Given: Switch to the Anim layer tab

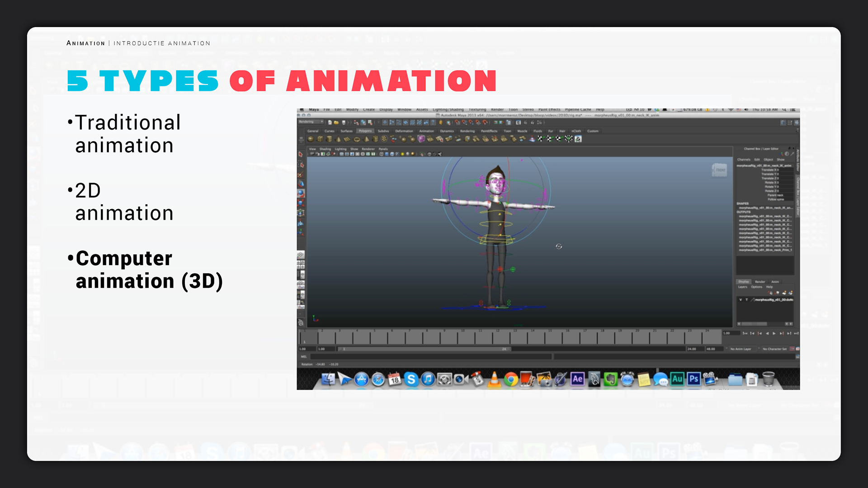Looking at the screenshot, I should point(775,282).
